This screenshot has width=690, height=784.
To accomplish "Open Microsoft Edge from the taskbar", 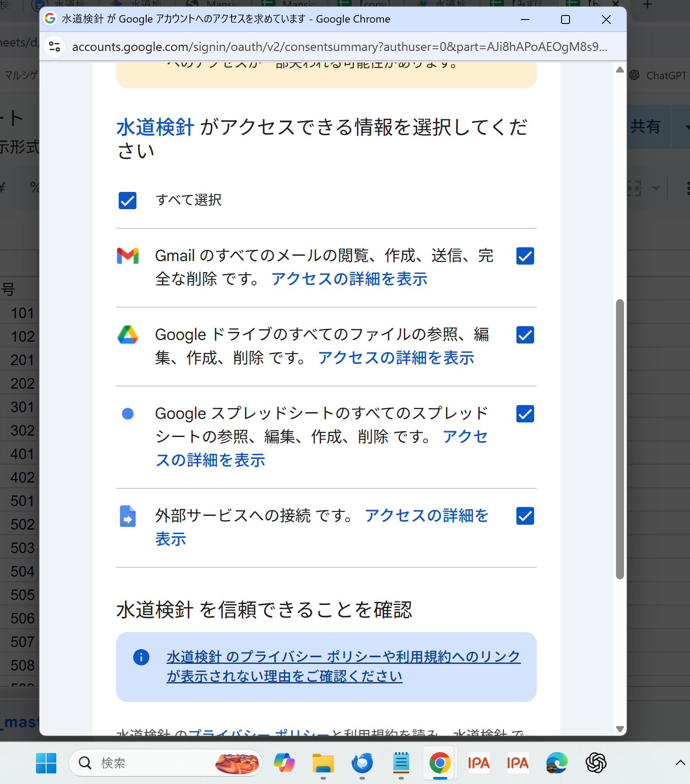I will 557,763.
